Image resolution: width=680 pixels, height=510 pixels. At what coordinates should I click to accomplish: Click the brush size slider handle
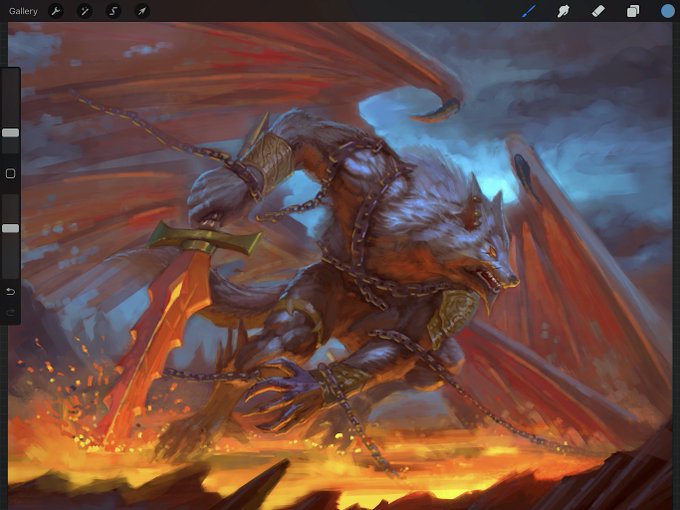tap(10, 133)
